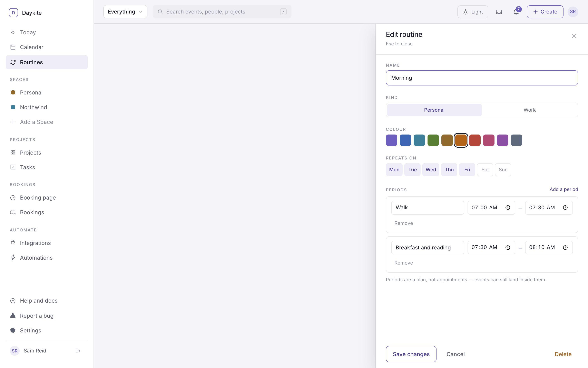Screen dimensions: 588x368
Task: Toggle Tue repeat day
Action: 412,170
